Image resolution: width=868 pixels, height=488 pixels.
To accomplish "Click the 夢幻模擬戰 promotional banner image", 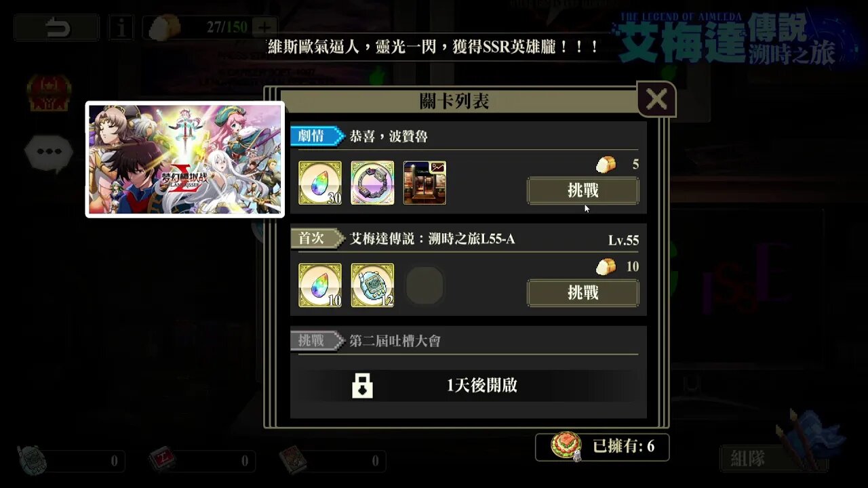I will (x=184, y=159).
